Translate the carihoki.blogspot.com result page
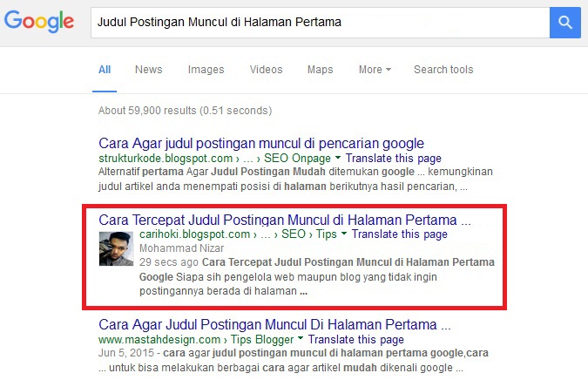Image resolution: width=588 pixels, height=380 pixels. (x=400, y=234)
